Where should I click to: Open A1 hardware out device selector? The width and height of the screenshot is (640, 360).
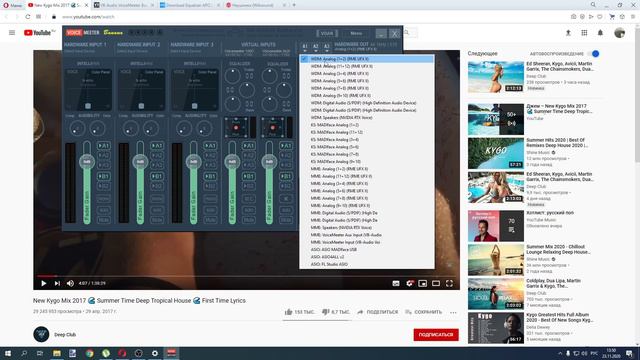tap(304, 47)
